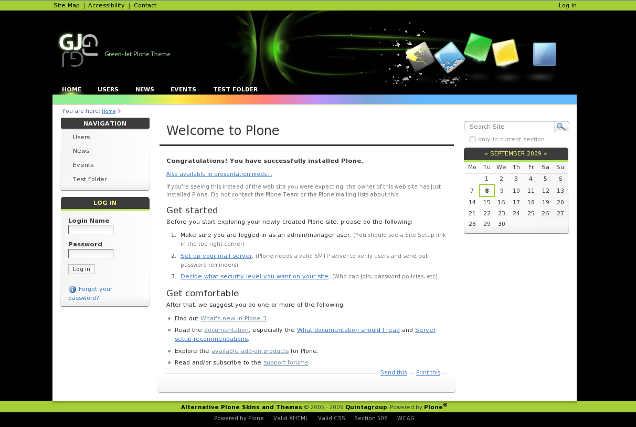636x427 pixels.
Task: Open available add-on products link
Action: 250,351
